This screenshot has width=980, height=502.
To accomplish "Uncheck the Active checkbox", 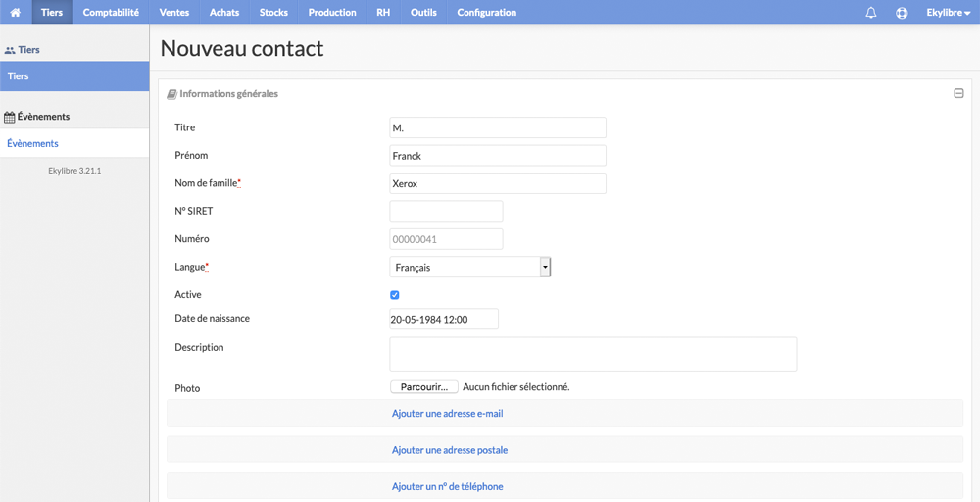I will (394, 295).
